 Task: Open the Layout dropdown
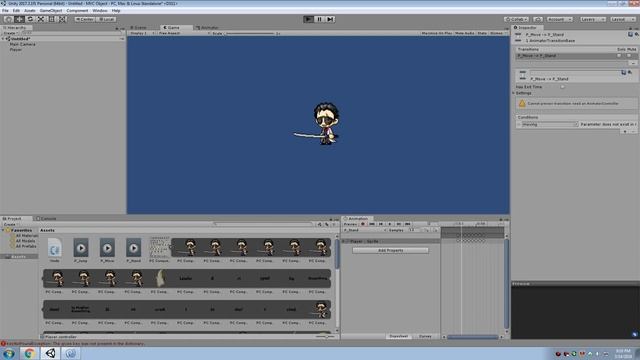622,19
